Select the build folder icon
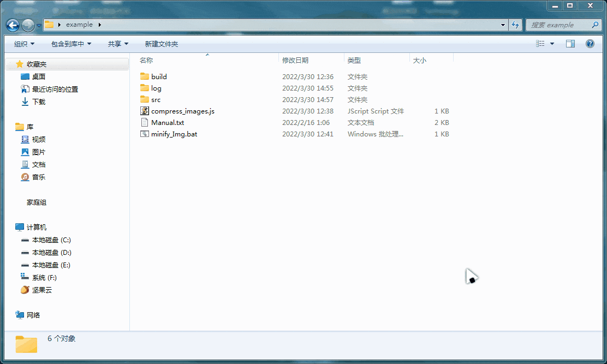This screenshot has width=607, height=364. coord(145,76)
